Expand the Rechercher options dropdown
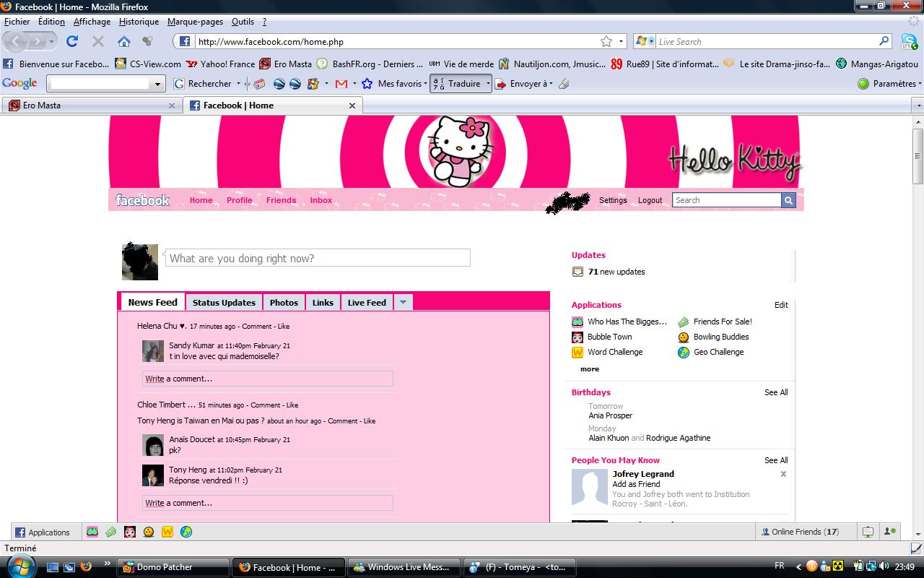Screen dimensions: 924x578 [x=237, y=84]
